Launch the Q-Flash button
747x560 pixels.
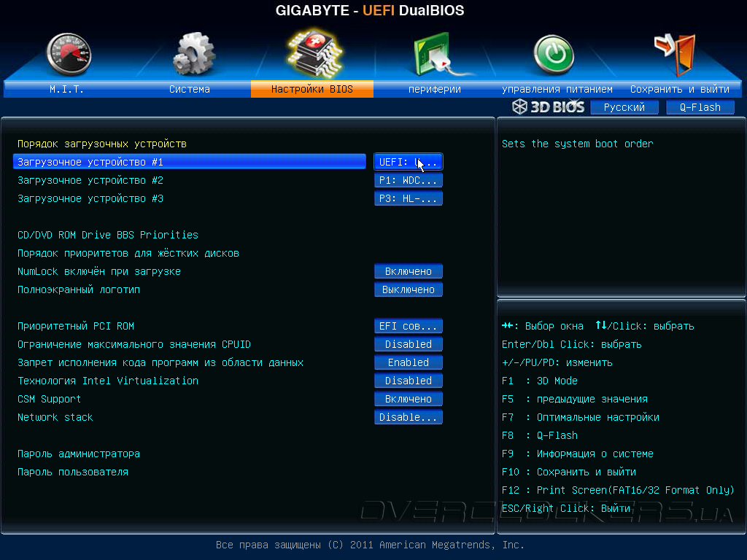pyautogui.click(x=700, y=107)
